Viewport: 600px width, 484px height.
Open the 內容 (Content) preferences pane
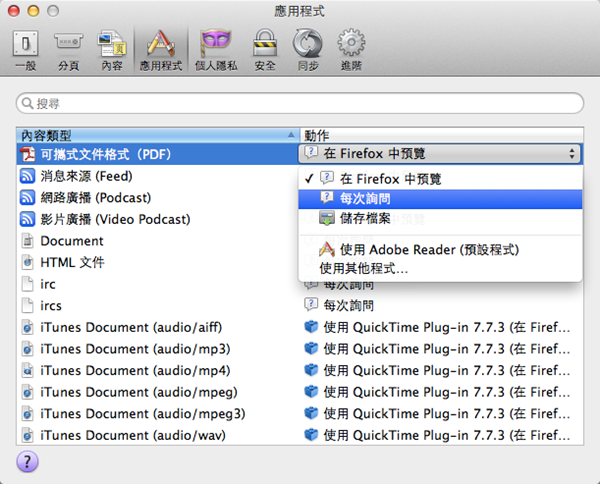click(x=111, y=49)
